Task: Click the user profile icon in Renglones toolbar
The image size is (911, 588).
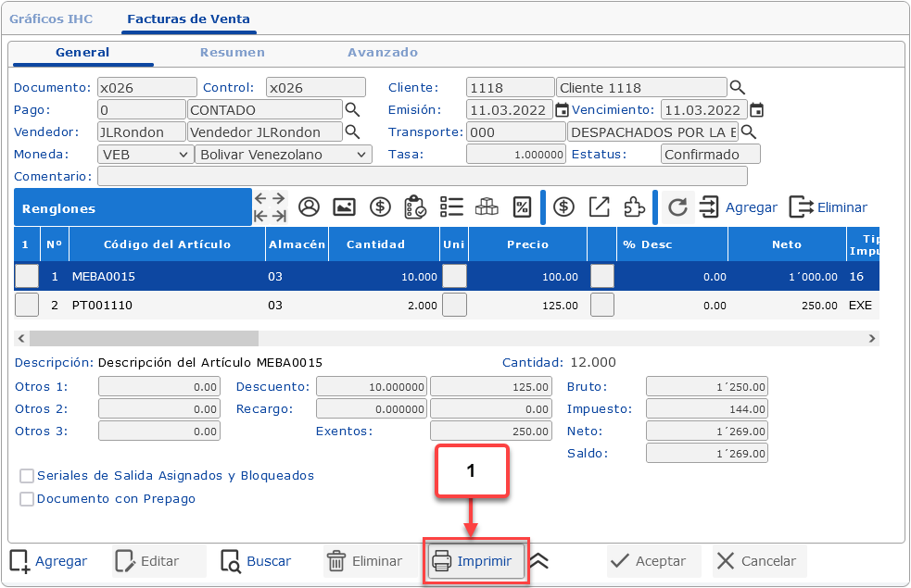Action: (x=309, y=207)
